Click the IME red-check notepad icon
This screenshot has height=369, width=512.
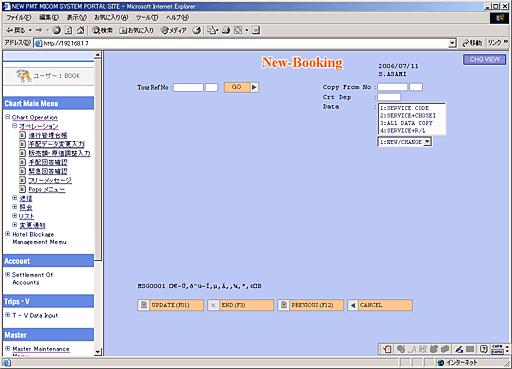click(x=387, y=349)
